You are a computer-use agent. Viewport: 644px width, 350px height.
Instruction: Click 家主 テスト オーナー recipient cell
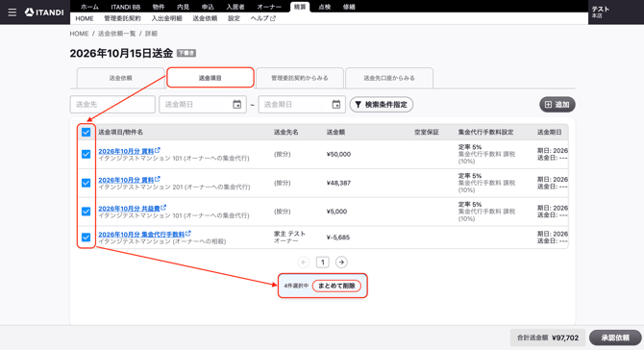pos(289,237)
